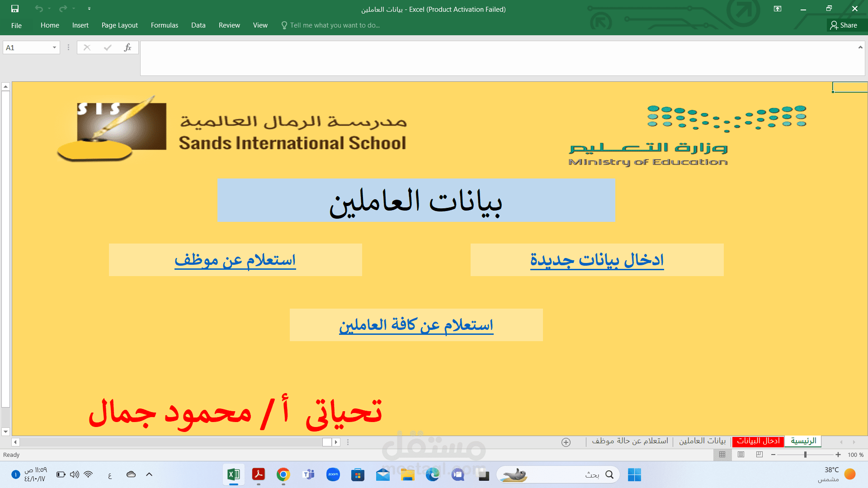Open Microsoft Store from the taskbar
868x488 pixels.
[358, 474]
